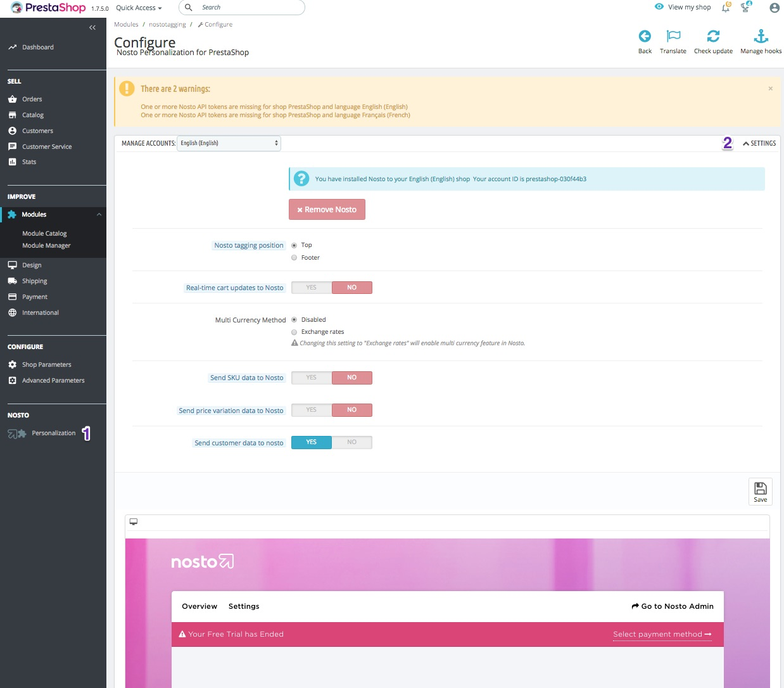This screenshot has width=784, height=688.
Task: Click the PrestaShop logo
Action: (48, 8)
